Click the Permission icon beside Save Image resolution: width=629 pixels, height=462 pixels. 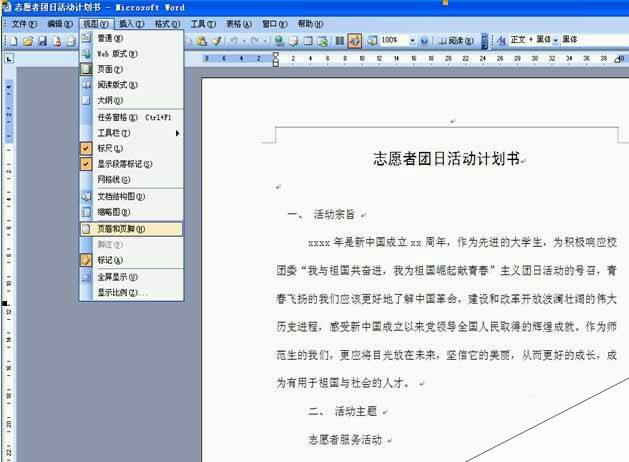(57, 41)
